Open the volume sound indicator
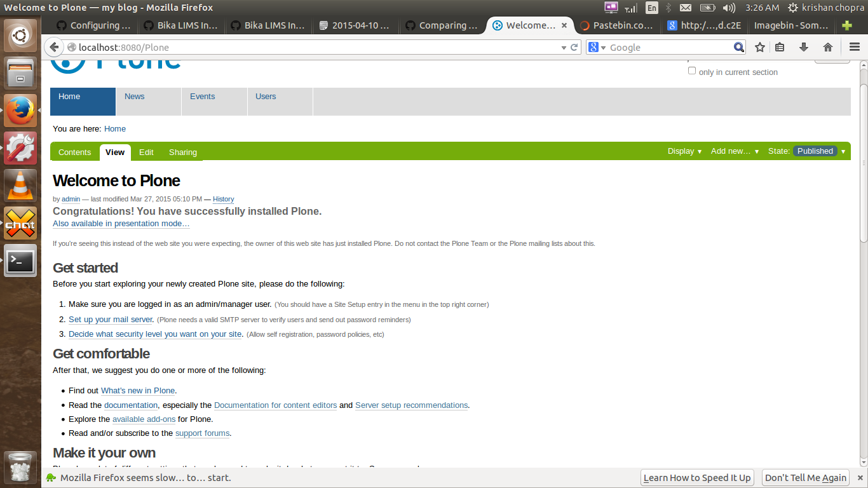The height and width of the screenshot is (488, 868). coord(729,8)
